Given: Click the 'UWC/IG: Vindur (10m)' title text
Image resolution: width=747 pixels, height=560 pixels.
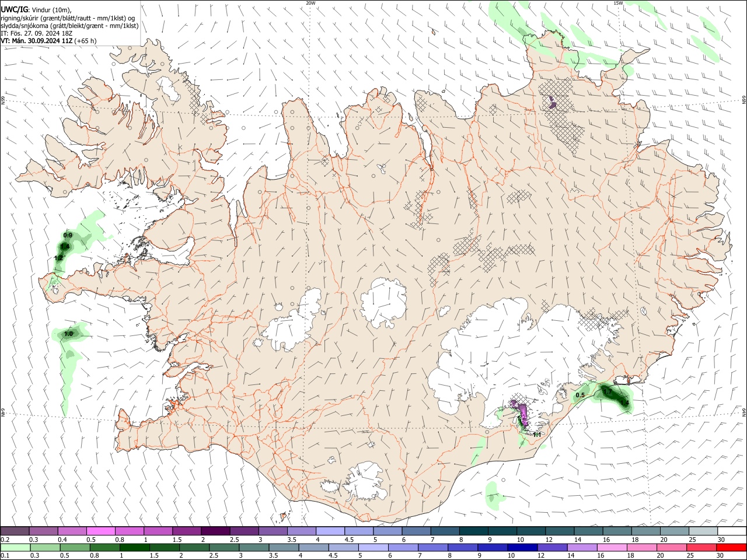Looking at the screenshot, I should tap(36, 10).
